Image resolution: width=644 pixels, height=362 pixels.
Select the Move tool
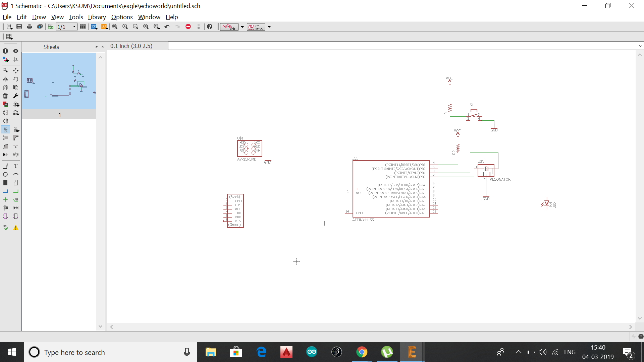(16, 71)
